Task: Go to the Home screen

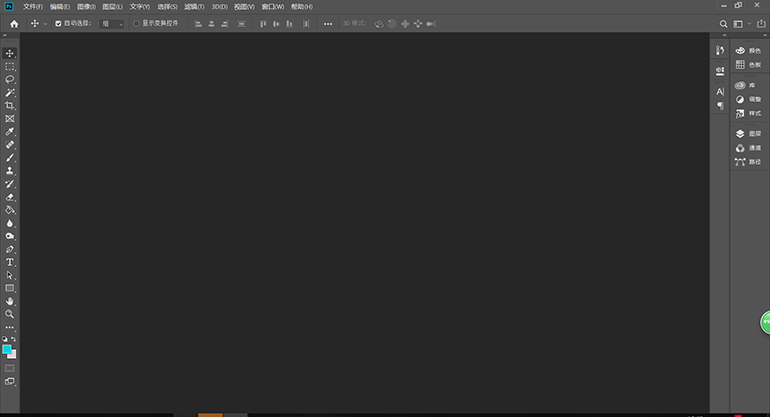Action: pyautogui.click(x=14, y=24)
